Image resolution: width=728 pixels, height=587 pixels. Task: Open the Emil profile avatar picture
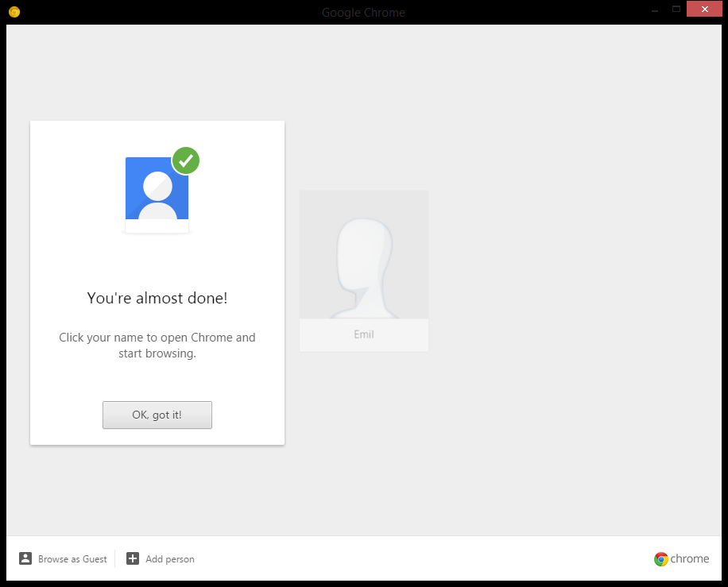point(364,254)
